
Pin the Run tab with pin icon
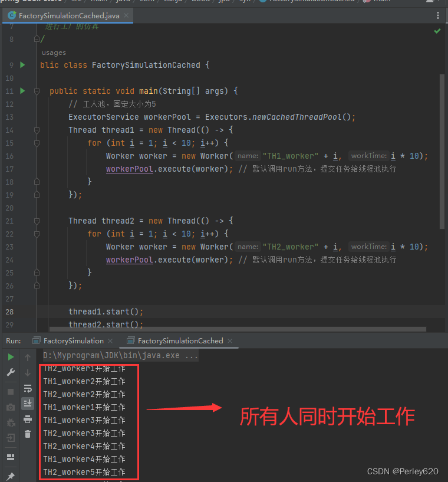point(11,476)
